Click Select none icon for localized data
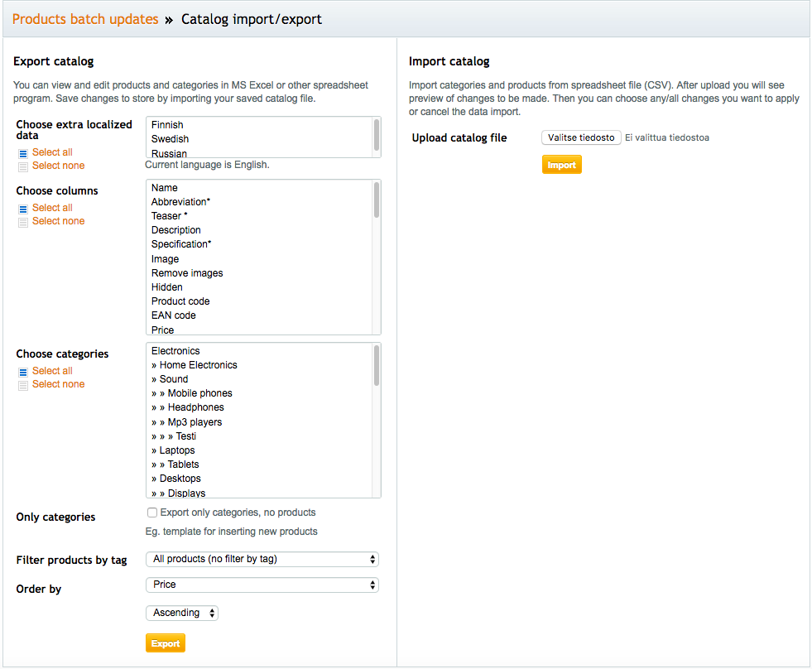The height and width of the screenshot is (669, 812). pos(23,167)
